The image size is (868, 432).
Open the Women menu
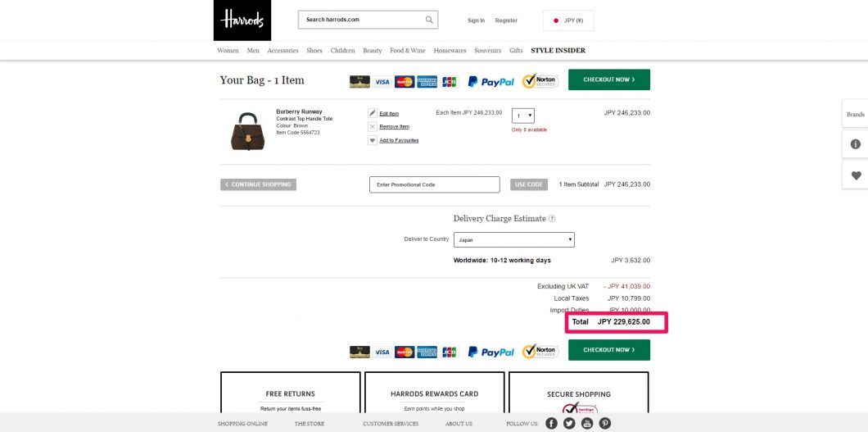click(x=228, y=50)
